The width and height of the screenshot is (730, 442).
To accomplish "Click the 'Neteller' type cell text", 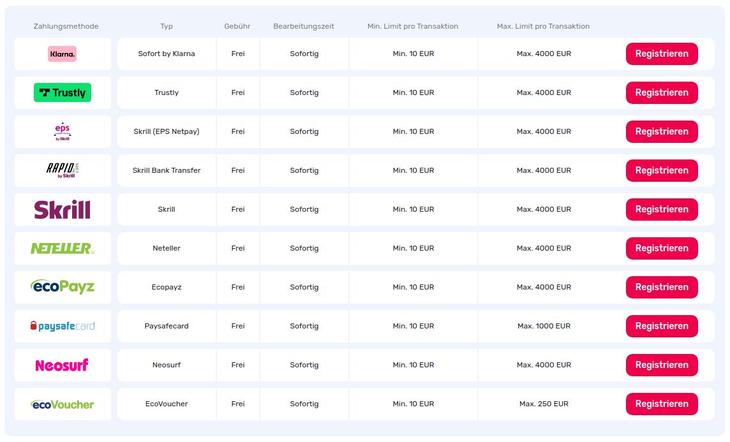I will (x=167, y=248).
